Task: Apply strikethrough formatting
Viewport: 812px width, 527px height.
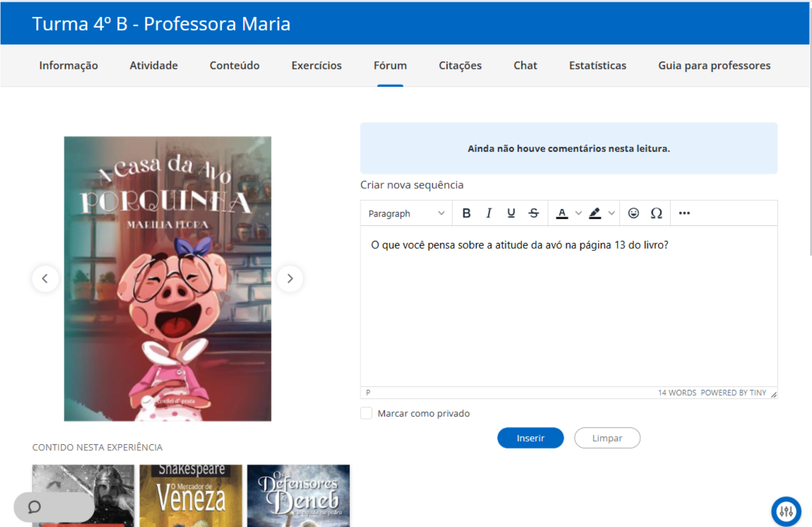Action: pyautogui.click(x=534, y=213)
